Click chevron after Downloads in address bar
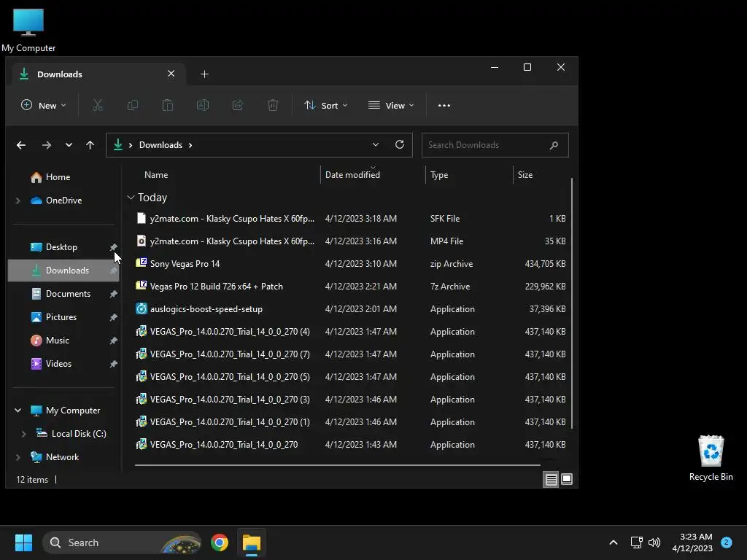Viewport: 747px width, 560px height. pyautogui.click(x=190, y=145)
